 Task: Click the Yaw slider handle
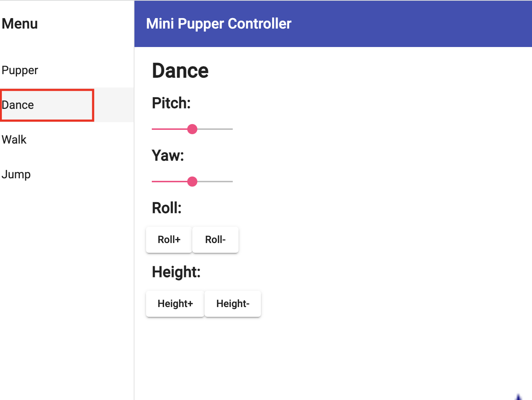[192, 182]
